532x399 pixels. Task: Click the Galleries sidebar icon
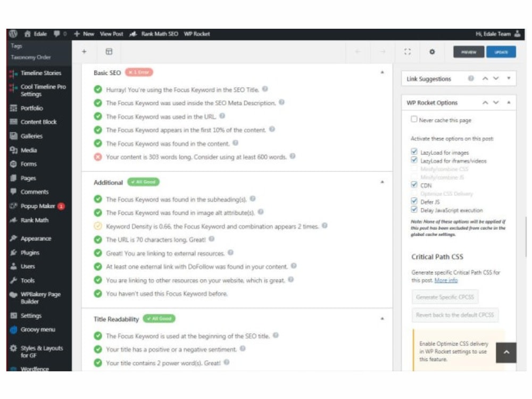14,136
